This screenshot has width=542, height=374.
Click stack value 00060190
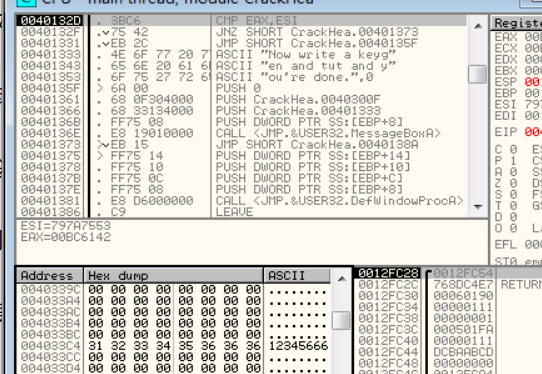pyautogui.click(x=463, y=296)
